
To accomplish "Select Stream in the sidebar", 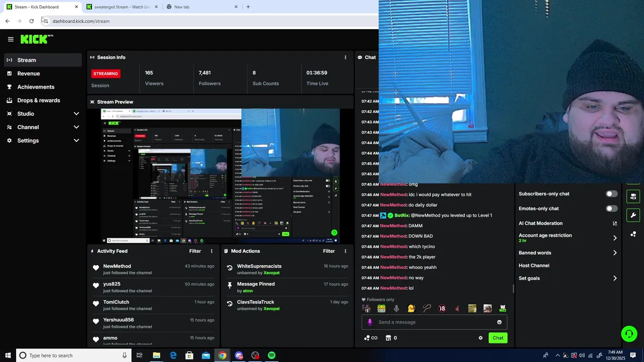I will [43, 60].
